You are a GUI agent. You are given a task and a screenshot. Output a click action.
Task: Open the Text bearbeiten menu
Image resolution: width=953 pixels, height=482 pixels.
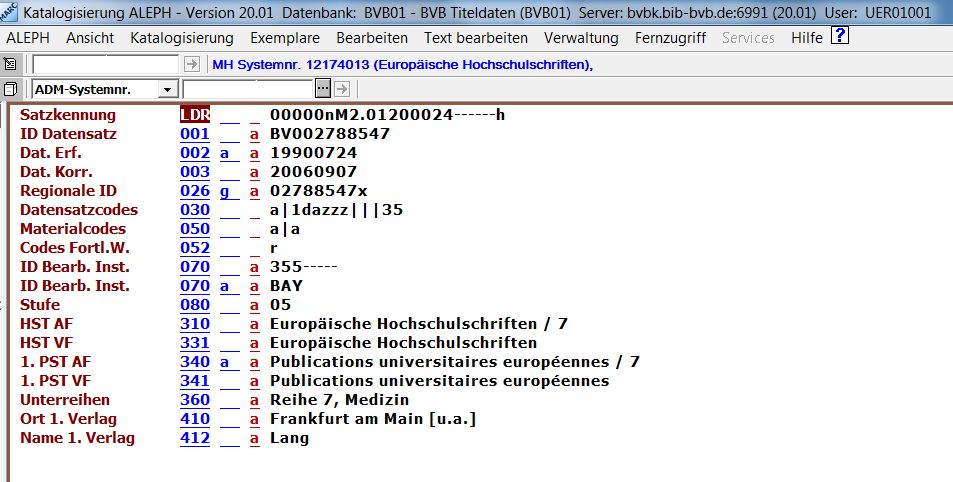pyautogui.click(x=476, y=38)
